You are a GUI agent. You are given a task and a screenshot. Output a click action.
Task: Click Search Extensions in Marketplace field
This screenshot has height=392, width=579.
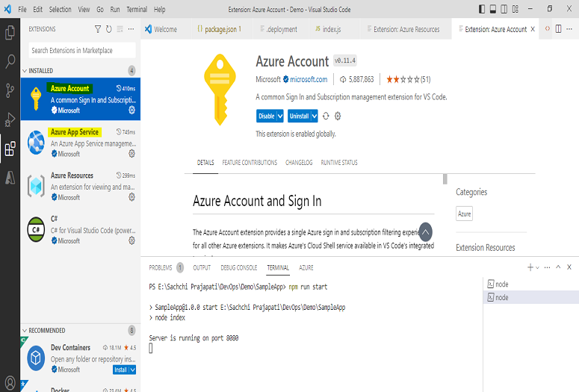click(82, 50)
